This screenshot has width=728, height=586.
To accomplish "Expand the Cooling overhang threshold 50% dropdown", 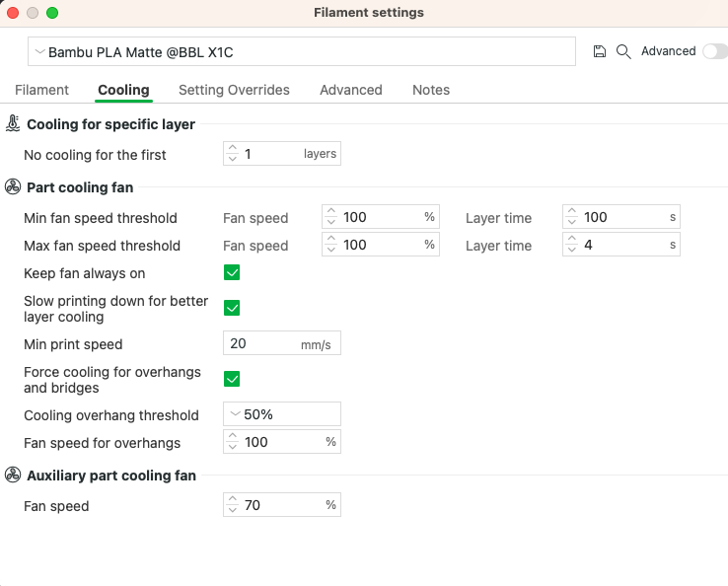I will tap(282, 413).
